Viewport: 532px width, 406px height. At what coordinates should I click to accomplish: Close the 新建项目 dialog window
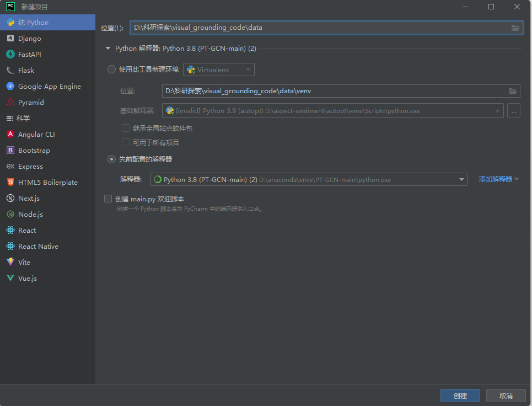[x=517, y=7]
